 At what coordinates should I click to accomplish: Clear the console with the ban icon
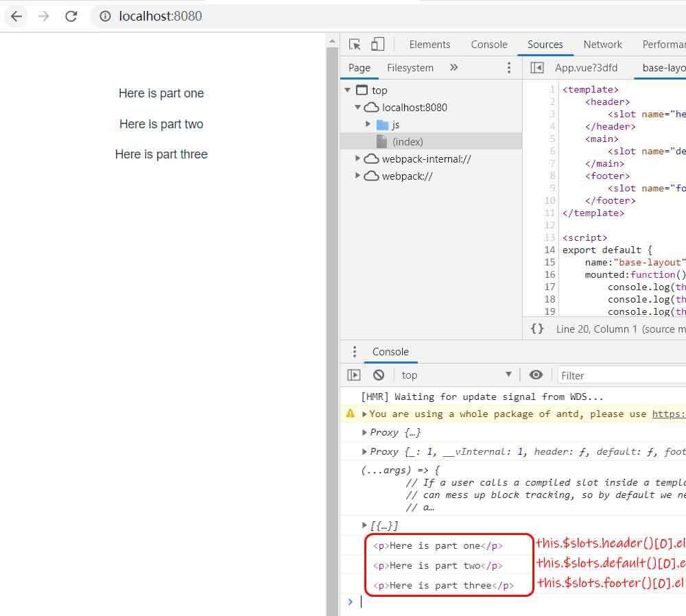[x=379, y=375]
